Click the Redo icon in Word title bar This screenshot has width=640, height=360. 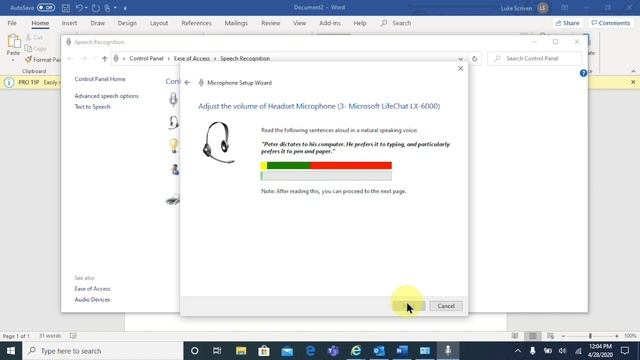click(x=96, y=8)
